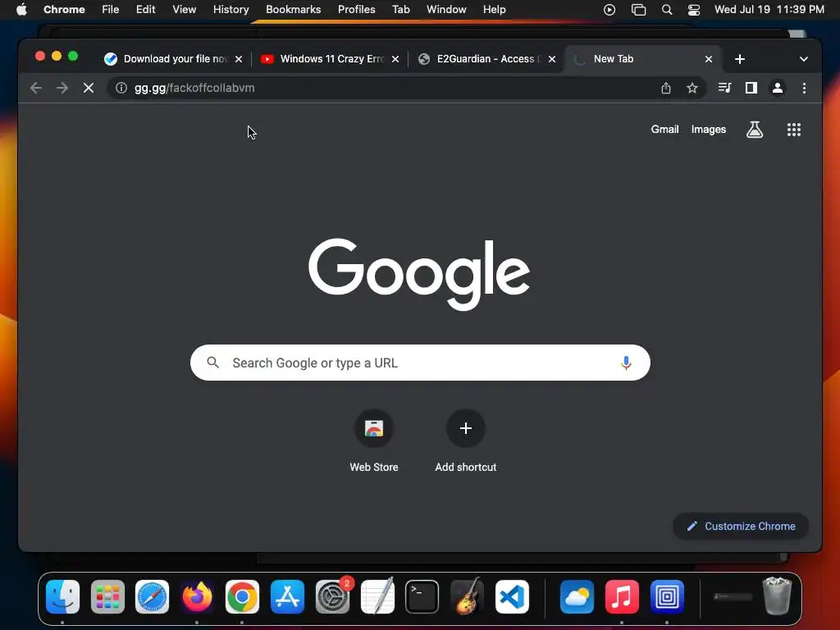Open the Chrome profile icon
Image resolution: width=840 pixels, height=630 pixels.
[778, 88]
